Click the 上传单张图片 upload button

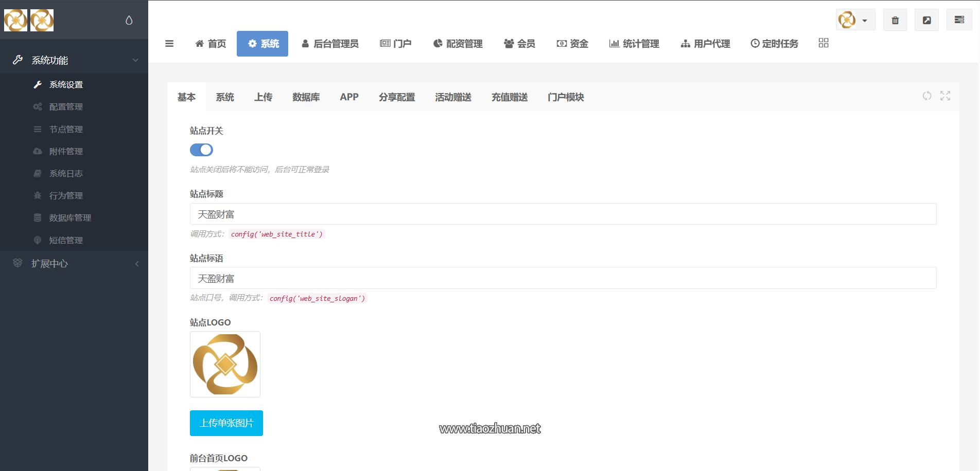pos(226,423)
